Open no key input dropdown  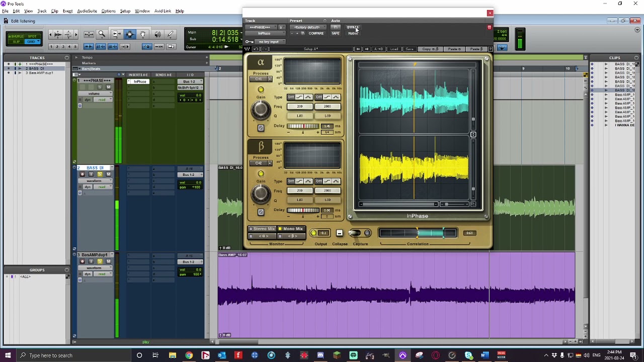pyautogui.click(x=269, y=42)
